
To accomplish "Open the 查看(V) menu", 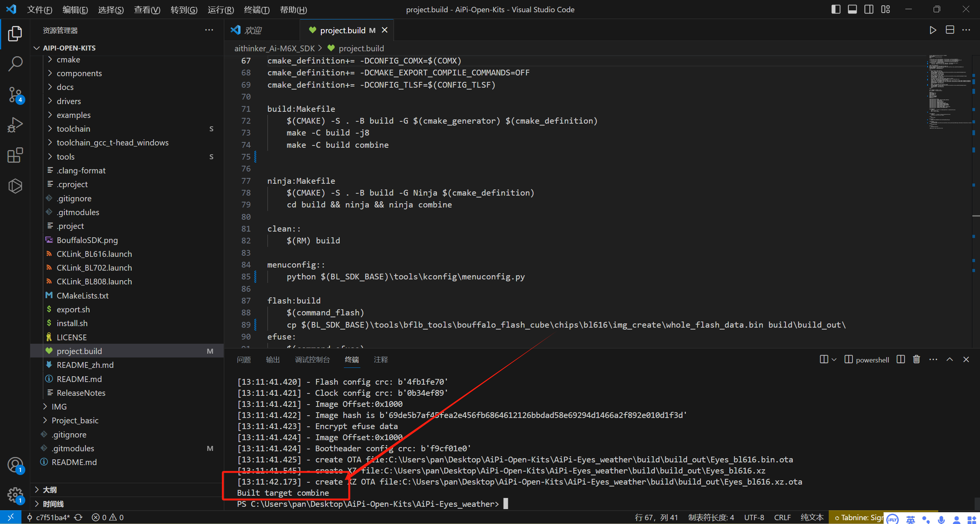I will [x=147, y=10].
